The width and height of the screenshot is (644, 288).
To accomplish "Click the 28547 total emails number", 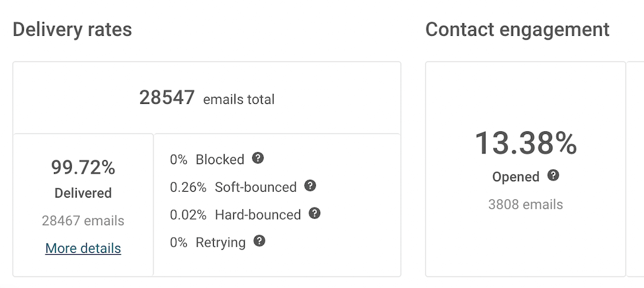I will click(167, 98).
